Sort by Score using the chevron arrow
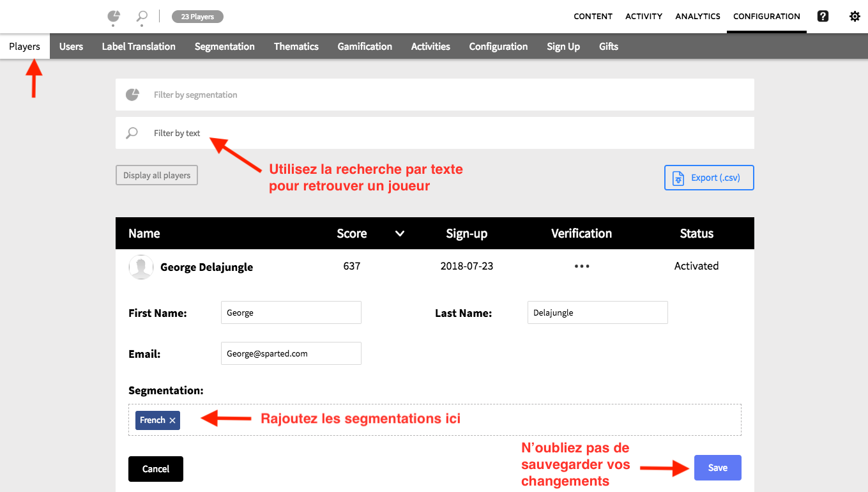The image size is (868, 492). [400, 233]
